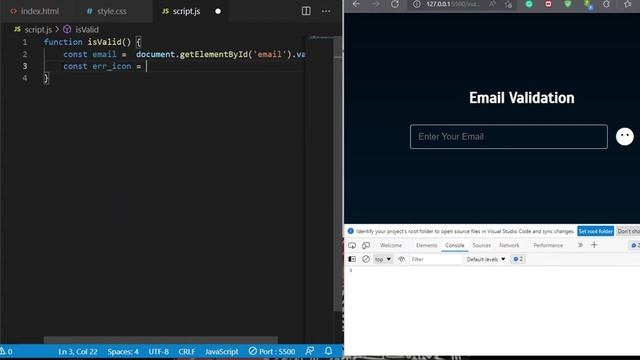Open the problems warning count in the status bar
This screenshot has height=360, width=640.
[7, 351]
